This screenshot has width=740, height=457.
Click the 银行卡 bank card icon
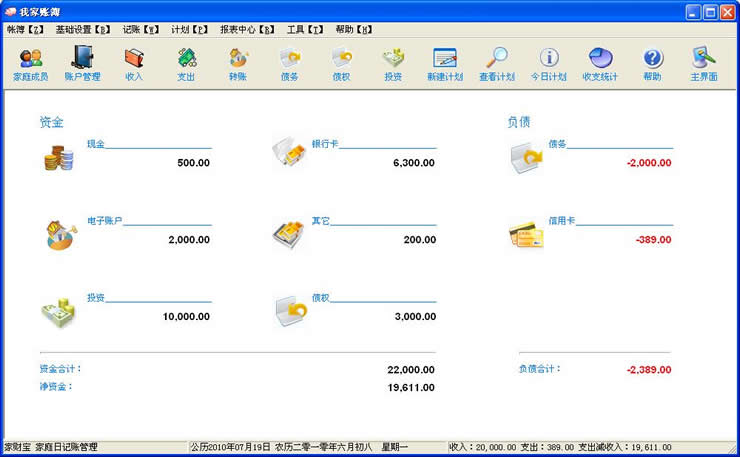tap(289, 151)
